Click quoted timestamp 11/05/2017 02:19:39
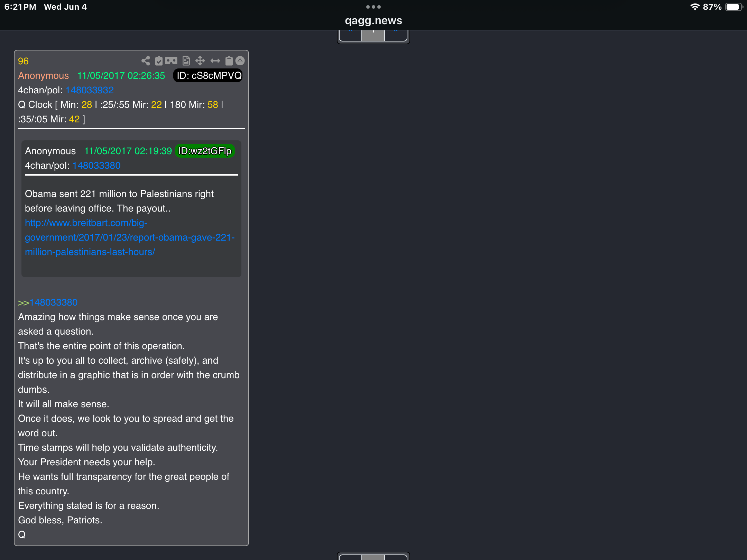 pos(128,151)
